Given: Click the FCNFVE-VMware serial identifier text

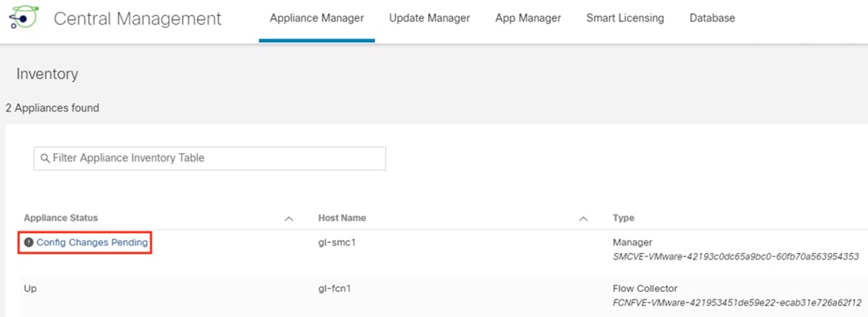Looking at the screenshot, I should (x=737, y=303).
